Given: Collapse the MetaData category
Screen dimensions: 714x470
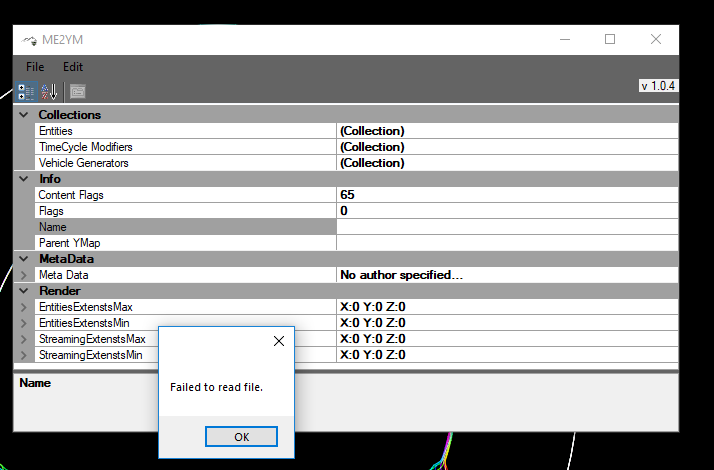Looking at the screenshot, I should pyautogui.click(x=24, y=259).
